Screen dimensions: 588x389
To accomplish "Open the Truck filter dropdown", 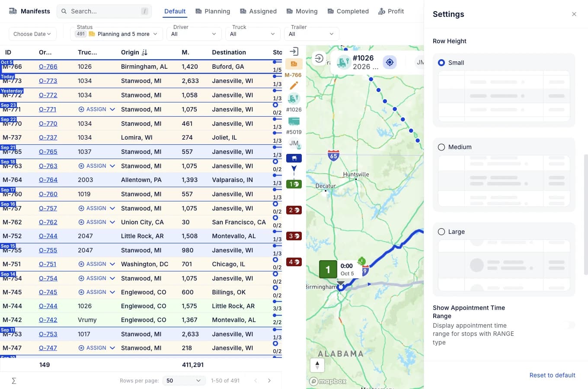I will pos(253,34).
